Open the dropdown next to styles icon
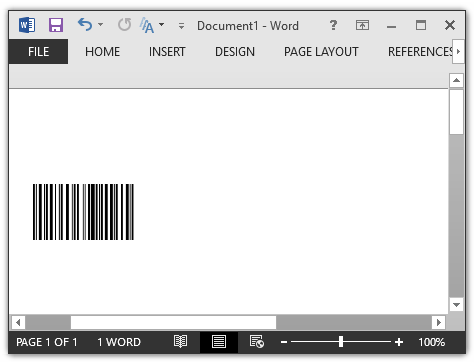The width and height of the screenshot is (476, 364). (x=161, y=25)
